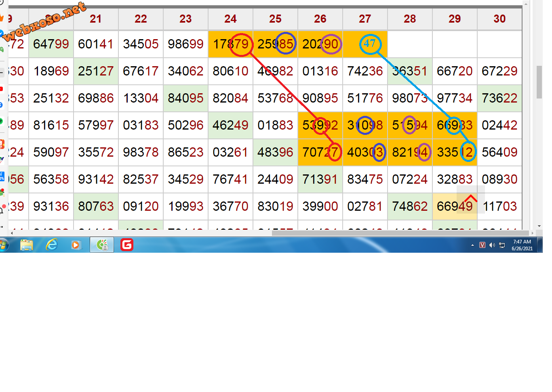552x392 pixels.
Task: Select column header 25
Action: point(275,19)
